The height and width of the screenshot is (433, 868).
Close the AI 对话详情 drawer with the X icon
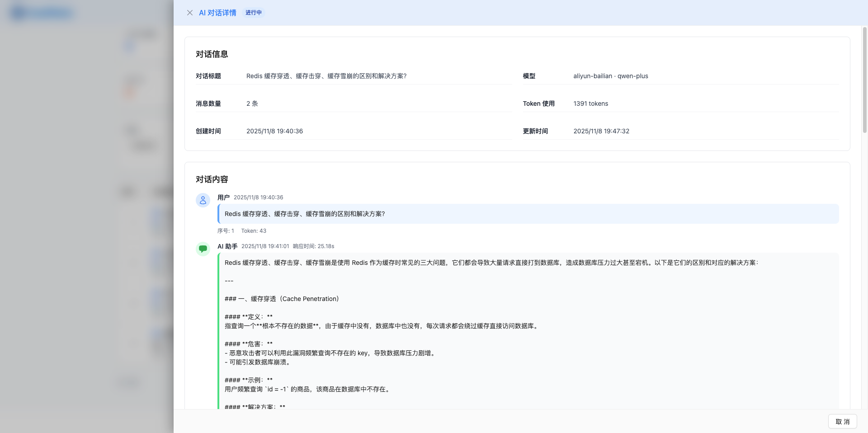pyautogui.click(x=190, y=13)
